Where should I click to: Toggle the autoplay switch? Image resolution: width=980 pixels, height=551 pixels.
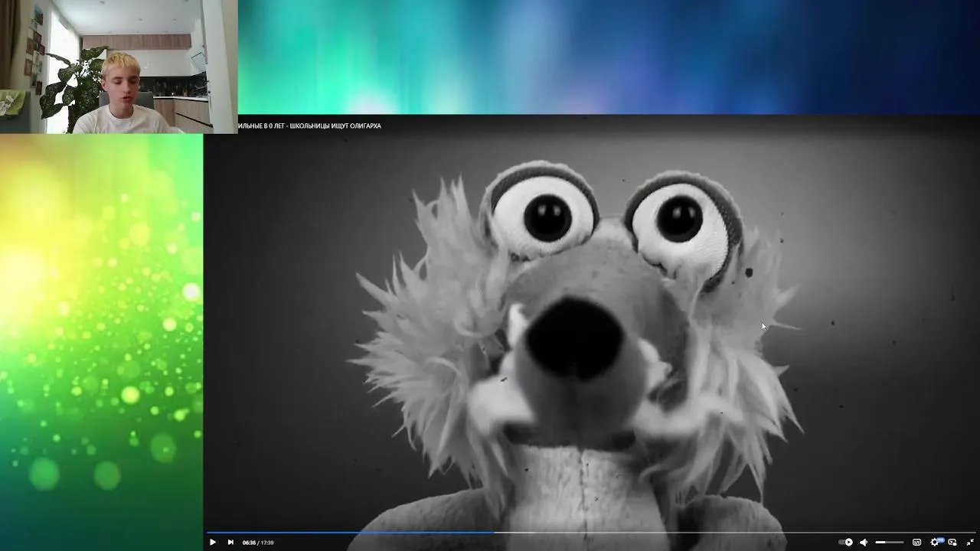pos(845,542)
